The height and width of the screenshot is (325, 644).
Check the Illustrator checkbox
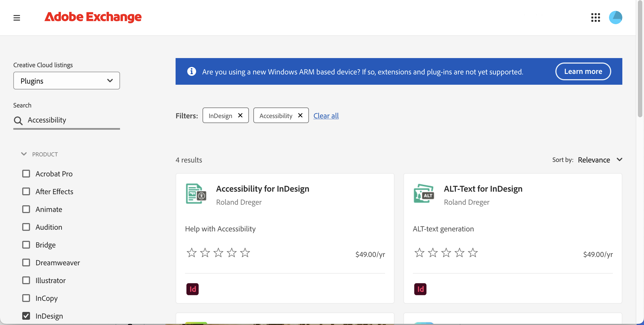click(26, 280)
